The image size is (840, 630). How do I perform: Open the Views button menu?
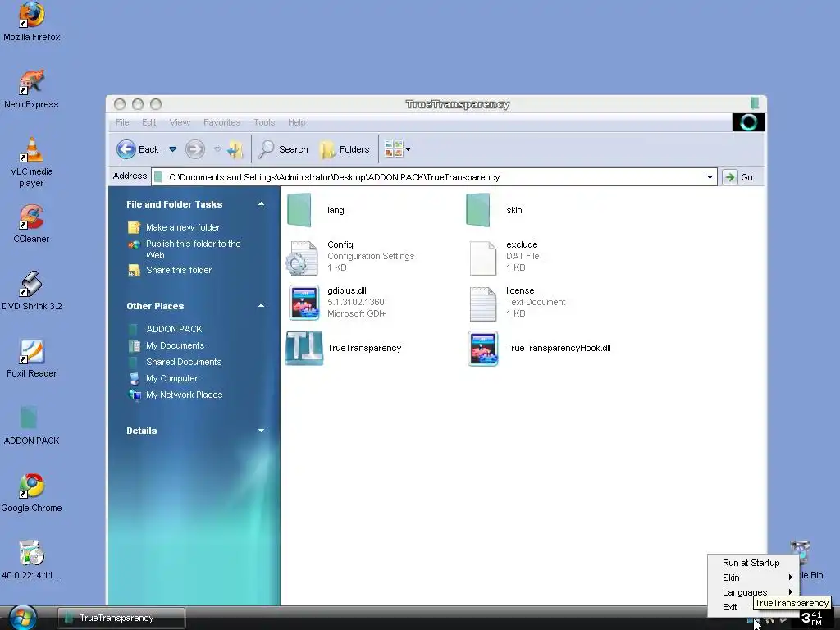click(x=397, y=149)
